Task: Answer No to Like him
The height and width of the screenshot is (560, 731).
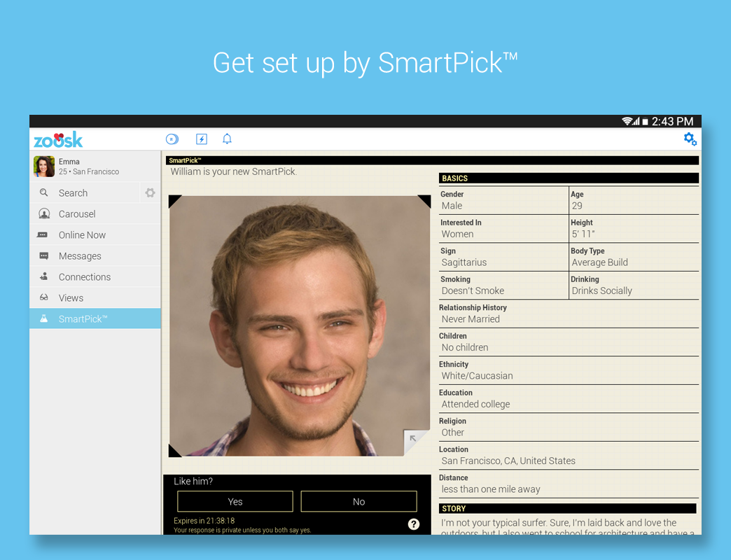Action: 359,501
